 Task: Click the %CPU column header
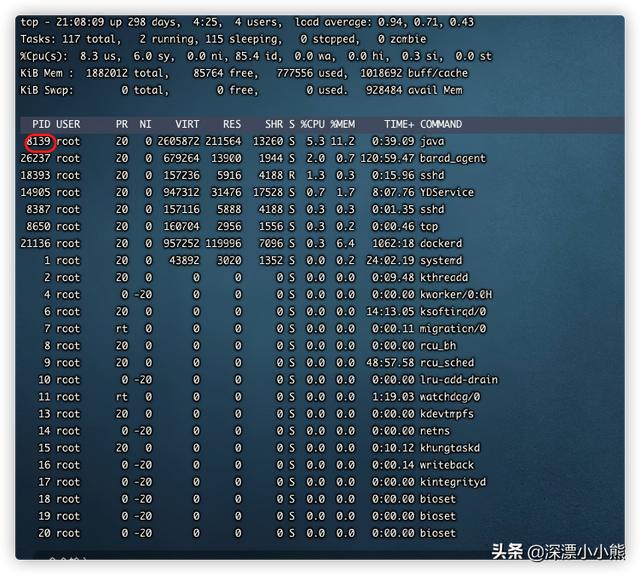click(312, 124)
